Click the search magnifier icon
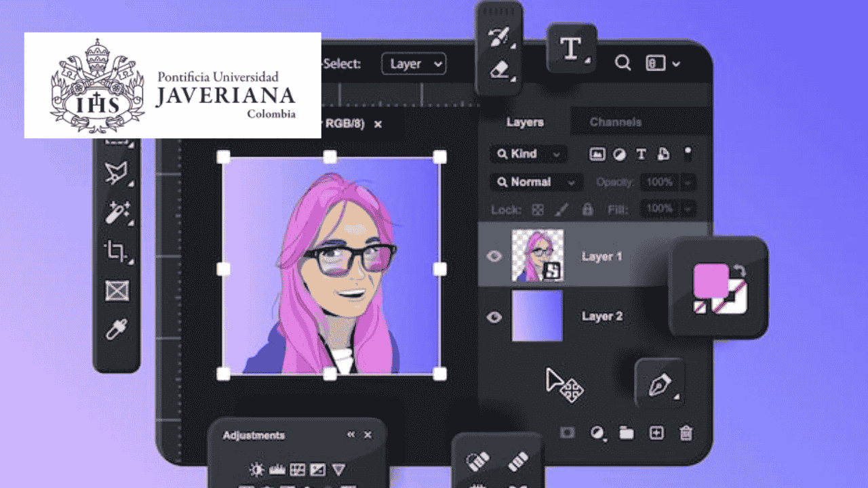The image size is (868, 488). (x=623, y=63)
